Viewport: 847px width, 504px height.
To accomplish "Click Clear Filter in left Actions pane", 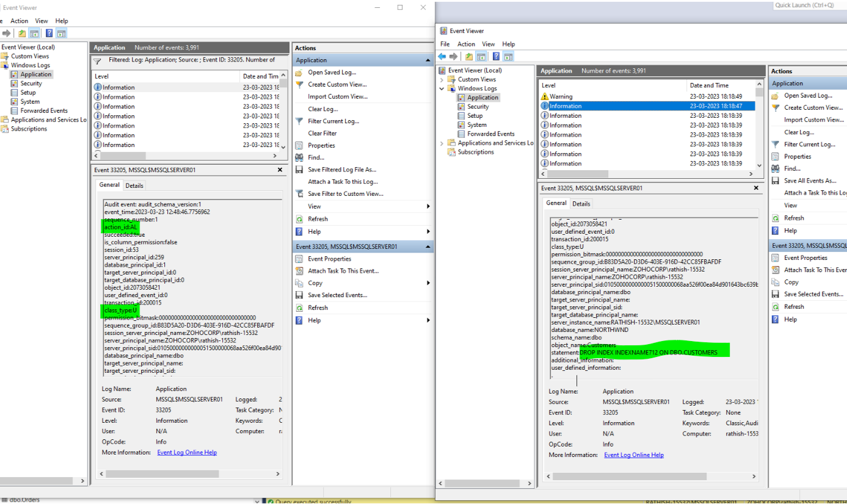I will 322,133.
